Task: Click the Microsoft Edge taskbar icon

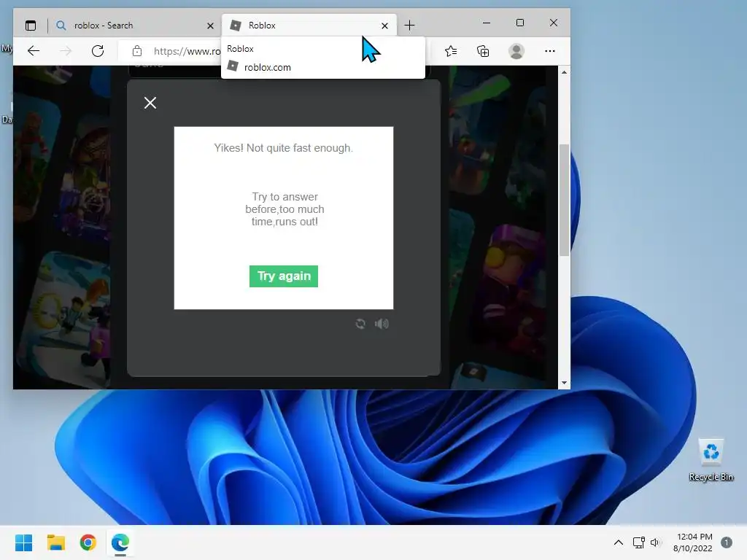Action: 120,542
